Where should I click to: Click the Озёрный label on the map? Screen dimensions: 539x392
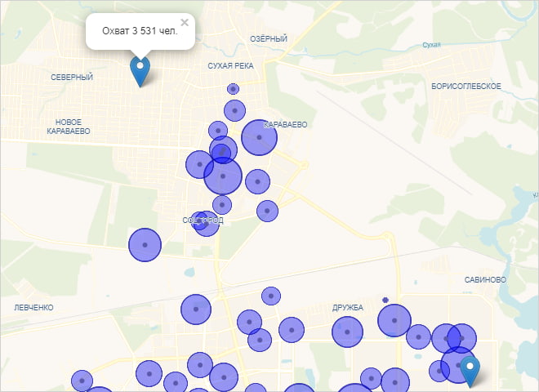click(269, 39)
